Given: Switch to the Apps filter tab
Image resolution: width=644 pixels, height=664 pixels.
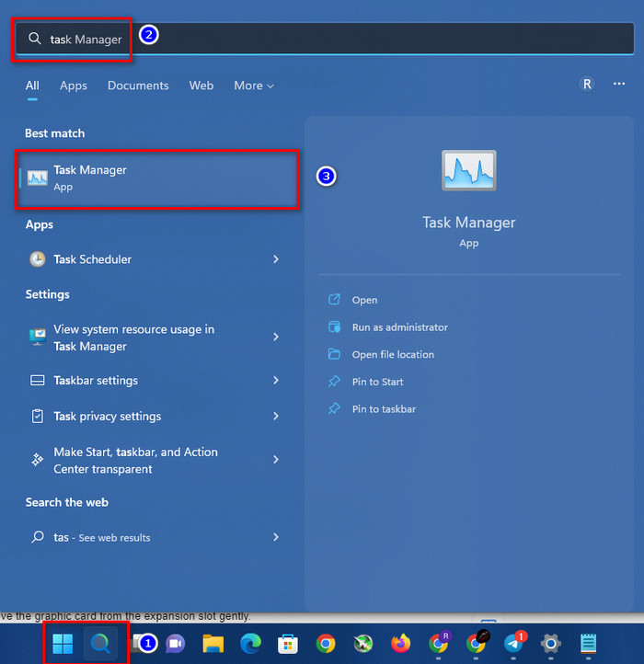Looking at the screenshot, I should point(74,86).
